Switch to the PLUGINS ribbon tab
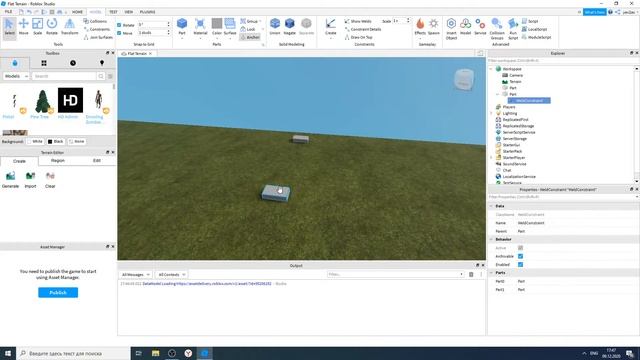Image resolution: width=640 pixels, height=360 pixels. [147, 12]
